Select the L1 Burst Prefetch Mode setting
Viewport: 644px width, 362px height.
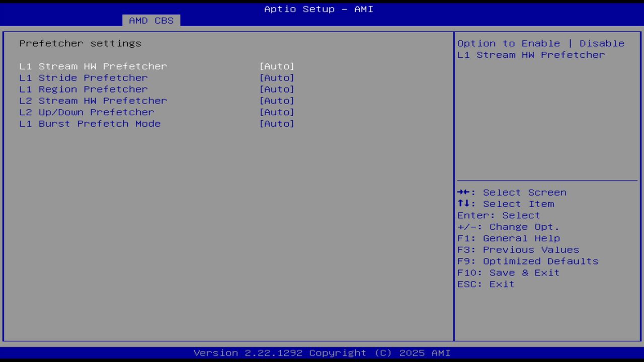click(90, 124)
